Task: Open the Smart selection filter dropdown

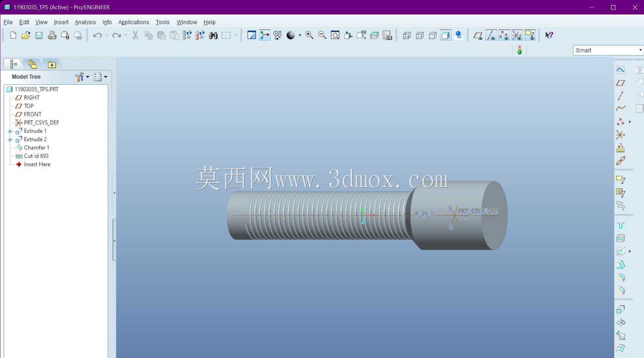Action: coord(608,50)
